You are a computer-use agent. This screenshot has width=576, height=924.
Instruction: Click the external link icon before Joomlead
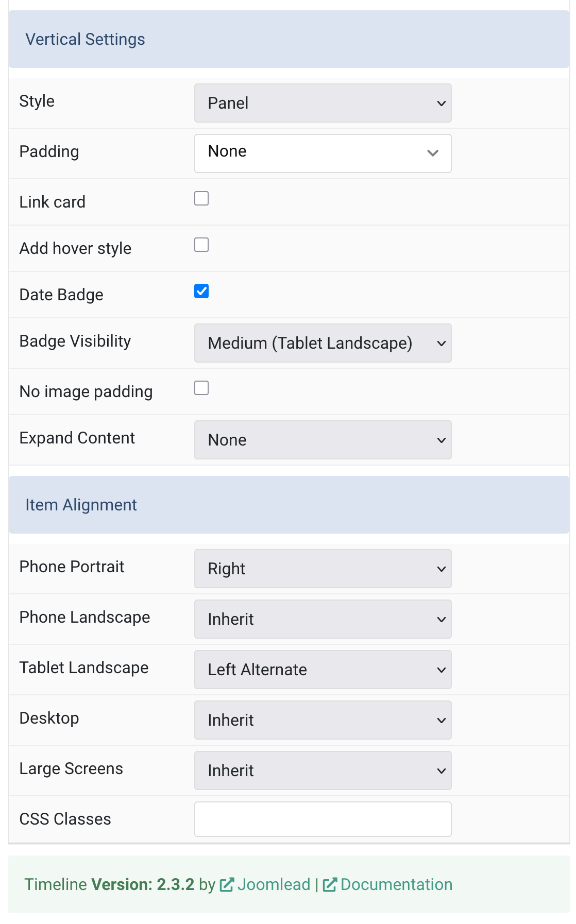227,885
